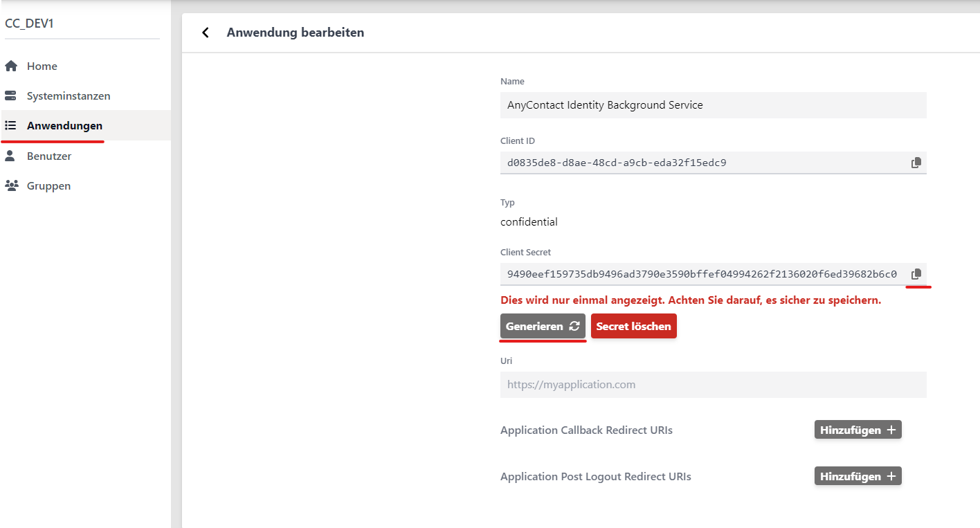Click the Home house icon in sidebar
This screenshot has width=980, height=528.
(x=11, y=66)
